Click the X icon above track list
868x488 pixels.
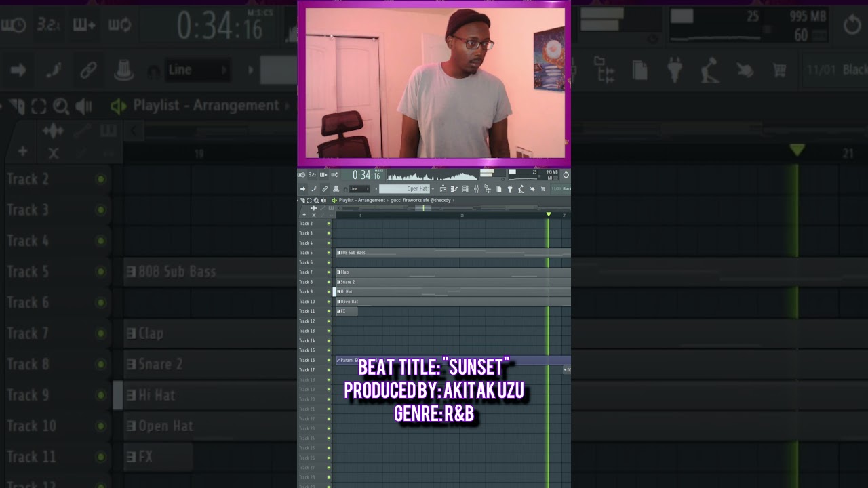click(314, 215)
